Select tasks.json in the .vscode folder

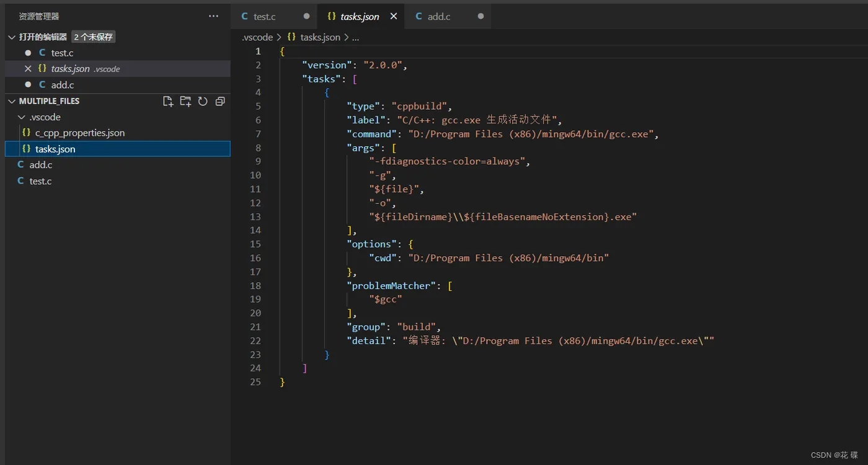point(118,149)
